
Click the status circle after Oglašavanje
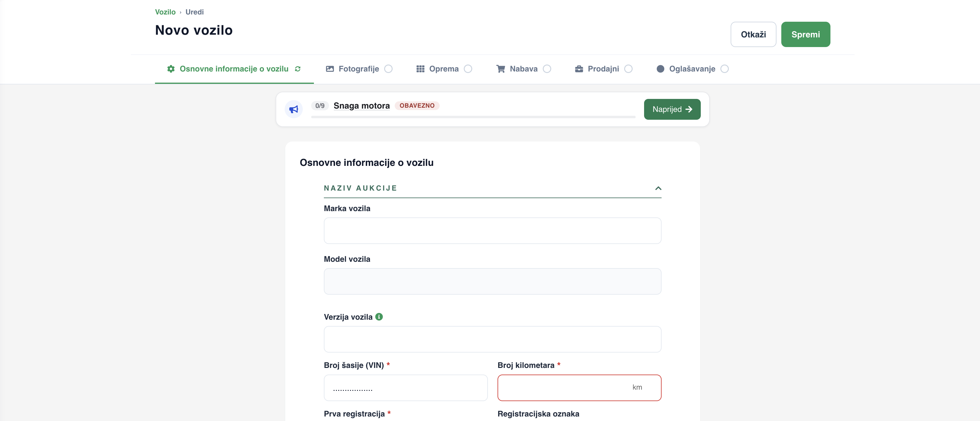[725, 69]
